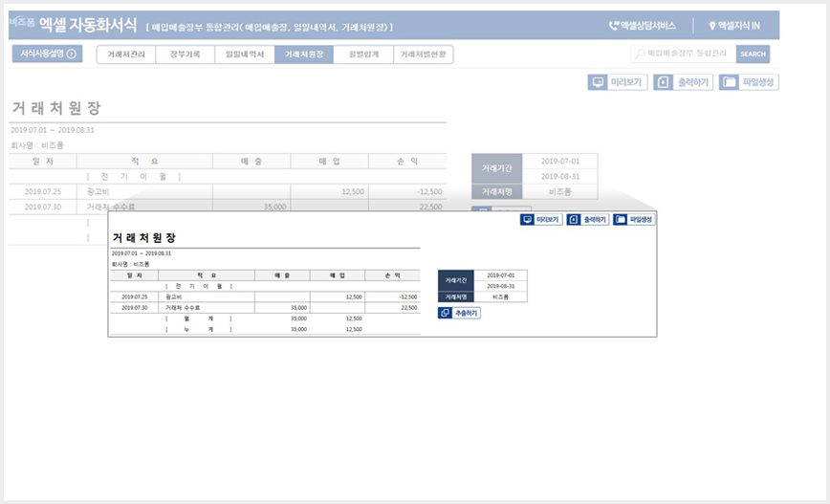Click the 2019.07.25 date cell in the magnified inset
830x504 pixels.
point(135,297)
